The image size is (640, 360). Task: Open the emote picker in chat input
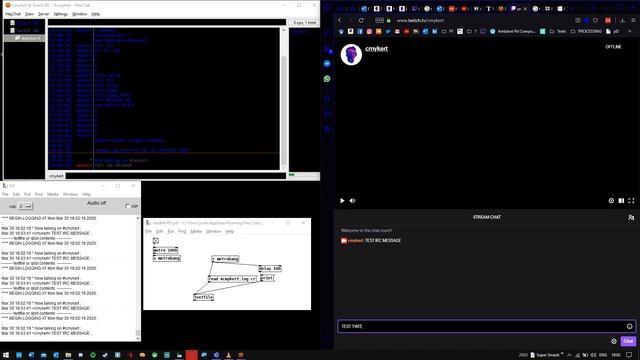point(629,326)
